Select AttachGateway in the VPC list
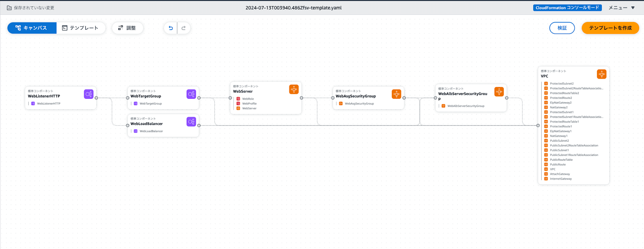This screenshot has height=249, width=644. point(560,174)
